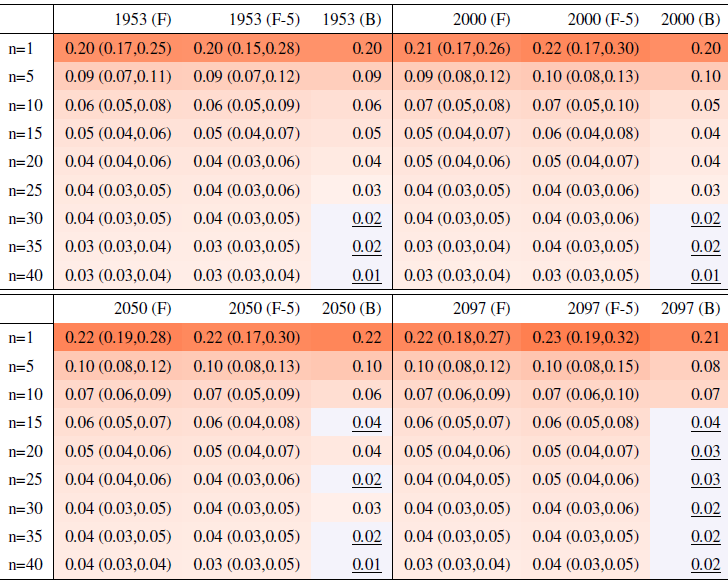Select 0.21 value in 2097 (B) n=1 row
Image resolution: width=728 pixels, height=585 pixels.
click(706, 338)
